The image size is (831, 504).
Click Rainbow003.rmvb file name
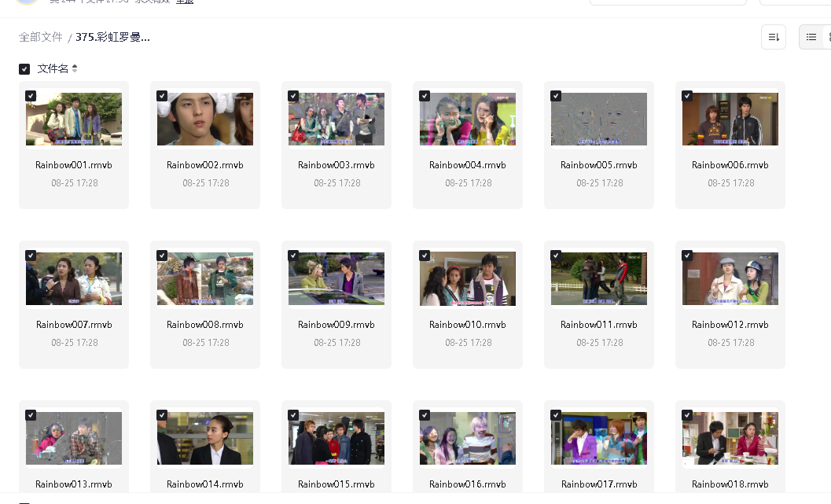(336, 165)
